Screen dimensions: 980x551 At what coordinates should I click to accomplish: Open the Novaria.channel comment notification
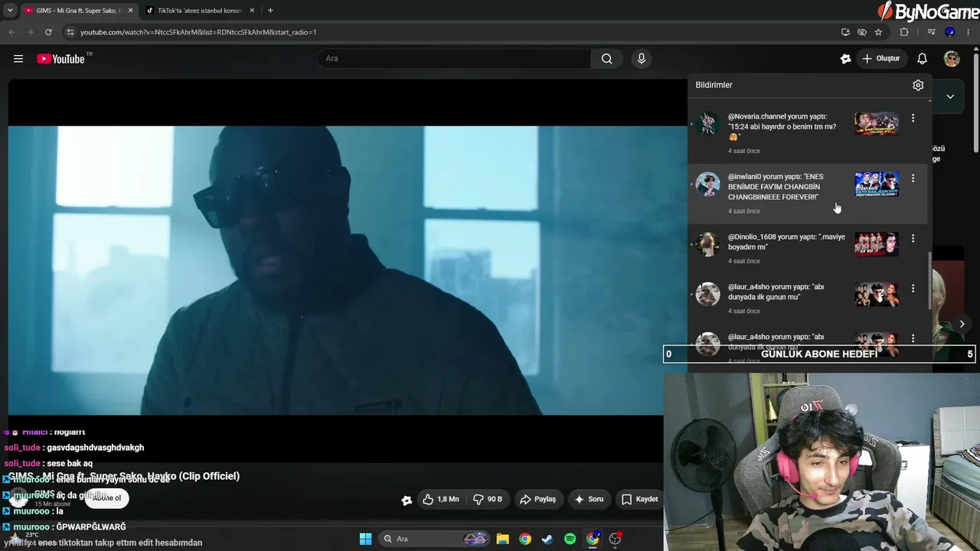807,133
